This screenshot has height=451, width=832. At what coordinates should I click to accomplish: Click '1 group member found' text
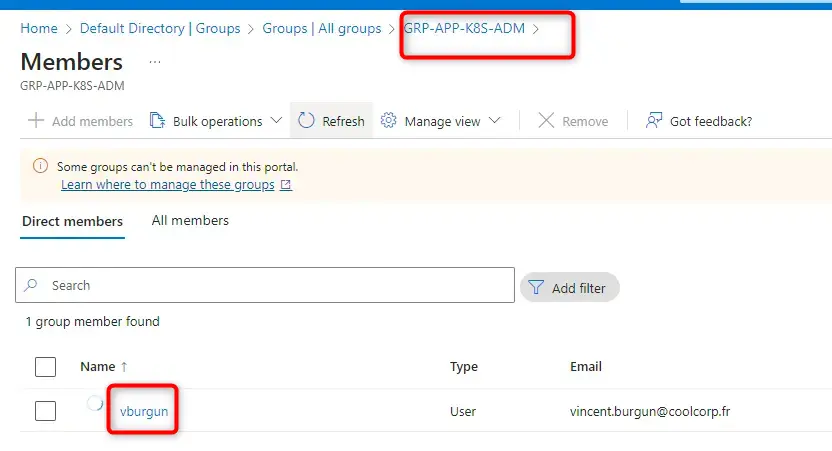pyautogui.click(x=92, y=322)
